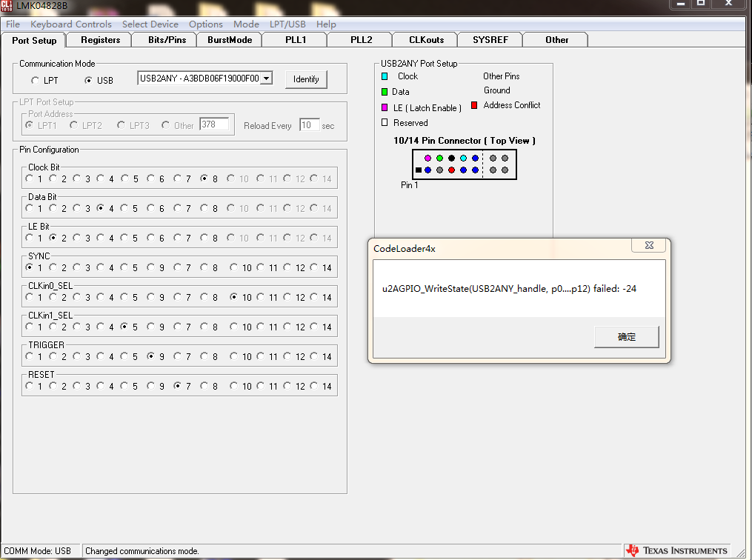This screenshot has width=752, height=560.
Task: Click the Identify button
Action: click(306, 79)
